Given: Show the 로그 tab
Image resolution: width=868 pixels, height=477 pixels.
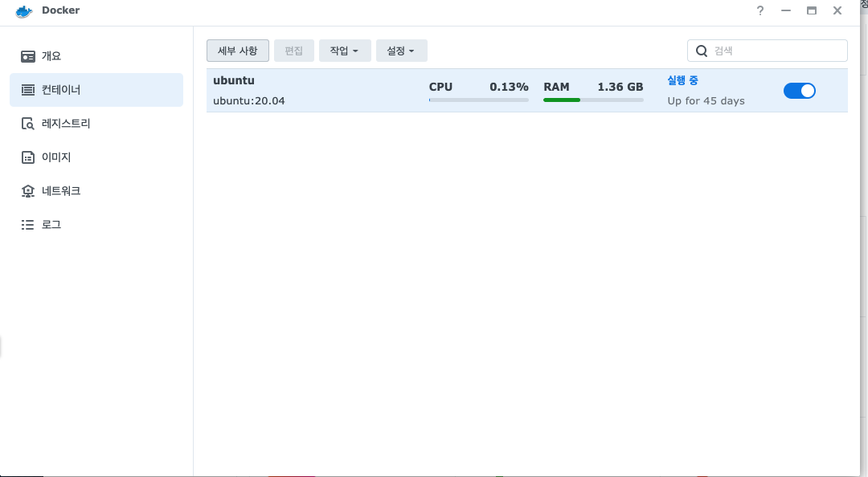Looking at the screenshot, I should (x=96, y=225).
